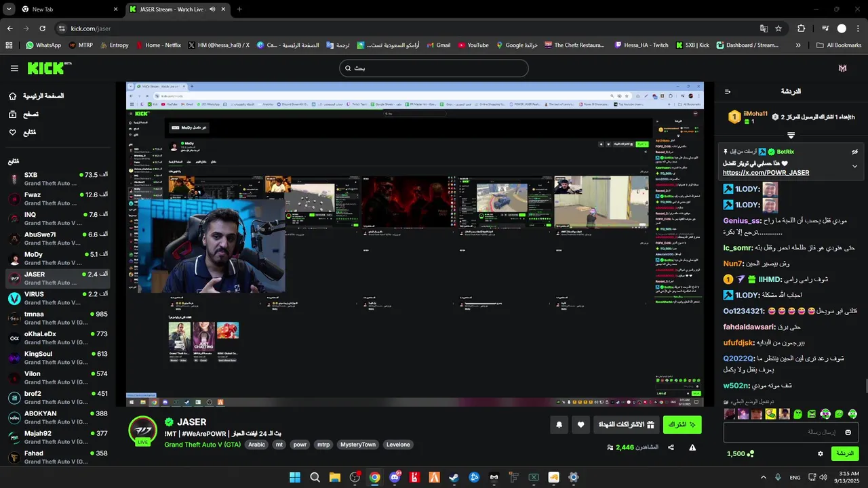Bookmark this page with the star icon

[778, 28]
